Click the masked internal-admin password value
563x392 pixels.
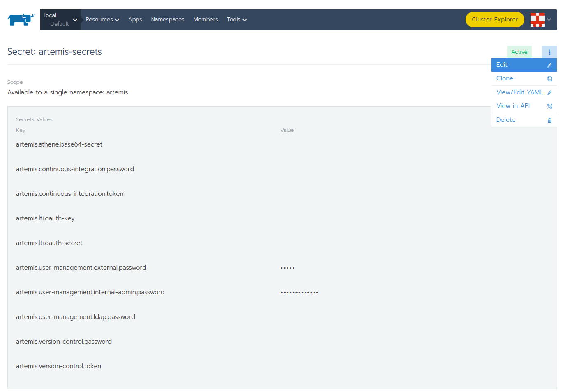[299, 293]
